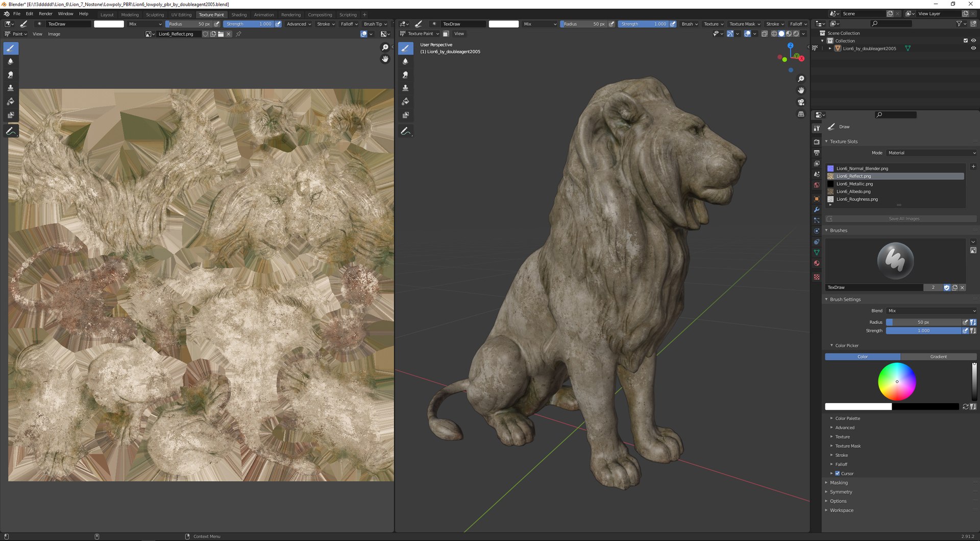Open the Texture Paint mode dropdown in viewport
980x541 pixels.
click(420, 34)
